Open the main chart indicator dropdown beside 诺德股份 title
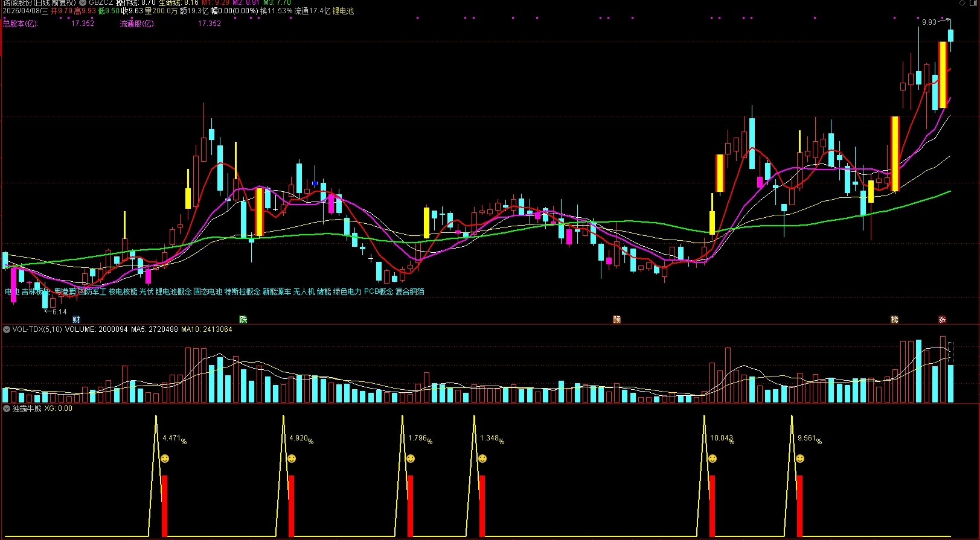 (83, 3)
